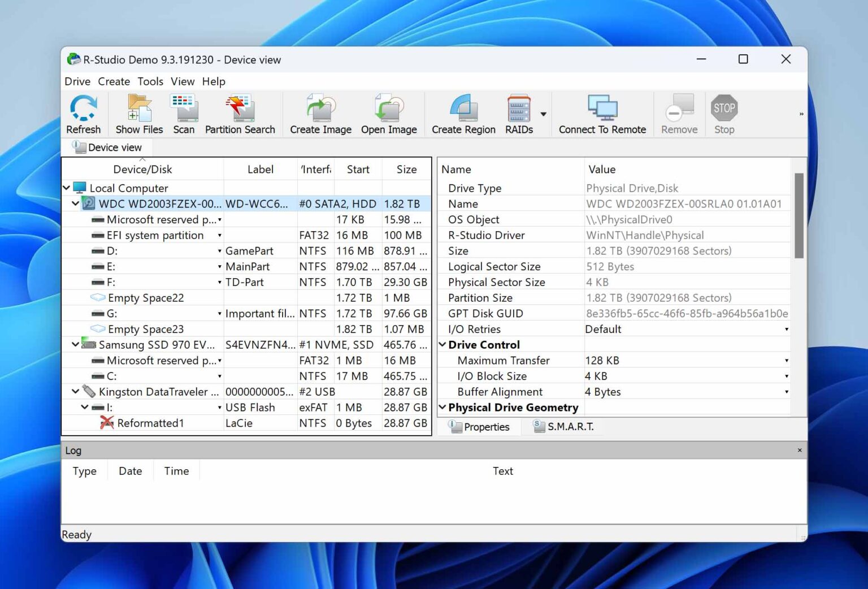Collapse the Drive Control section
The image size is (868, 589).
443,344
